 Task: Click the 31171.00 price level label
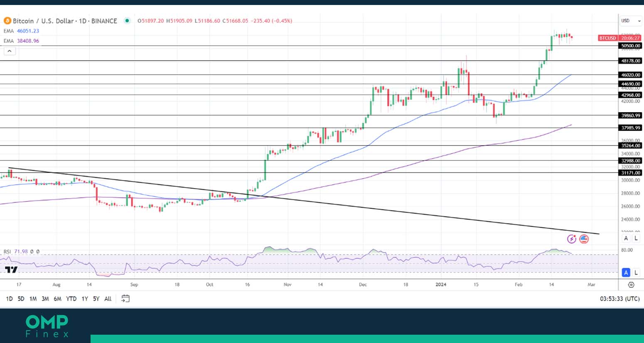(x=631, y=173)
